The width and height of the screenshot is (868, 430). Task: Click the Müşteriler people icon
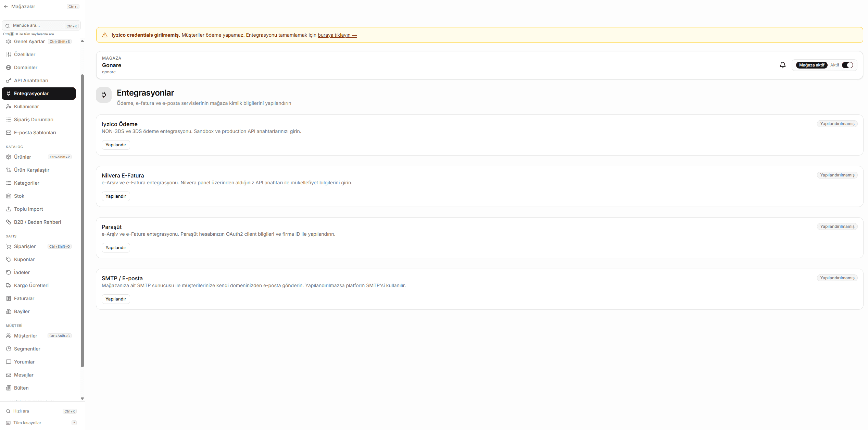[9, 336]
